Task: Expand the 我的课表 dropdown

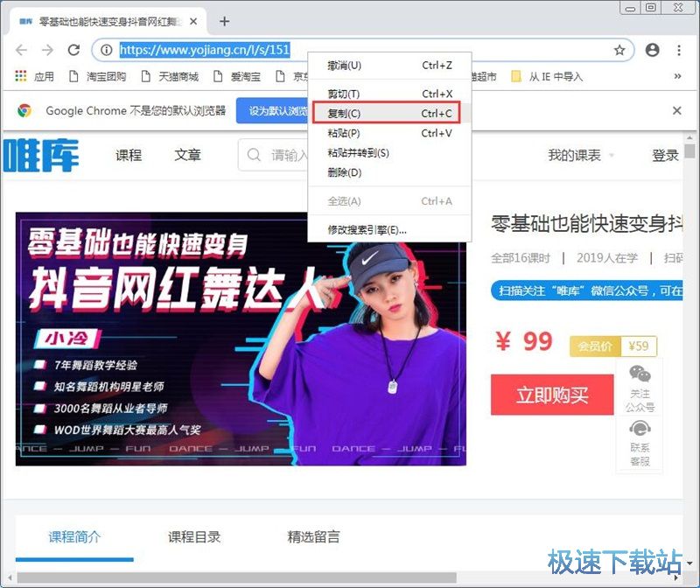Action: point(581,156)
